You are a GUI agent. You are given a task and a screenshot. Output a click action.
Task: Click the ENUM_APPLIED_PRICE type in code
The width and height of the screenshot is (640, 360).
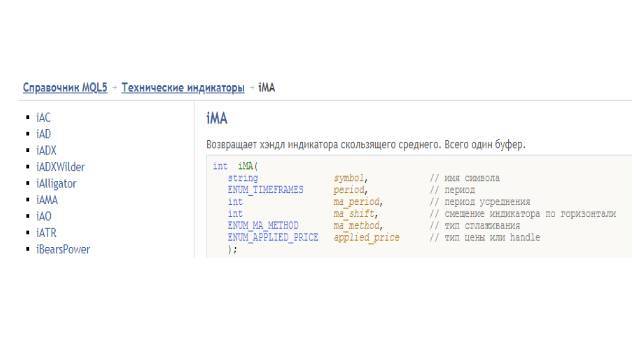[273, 237]
